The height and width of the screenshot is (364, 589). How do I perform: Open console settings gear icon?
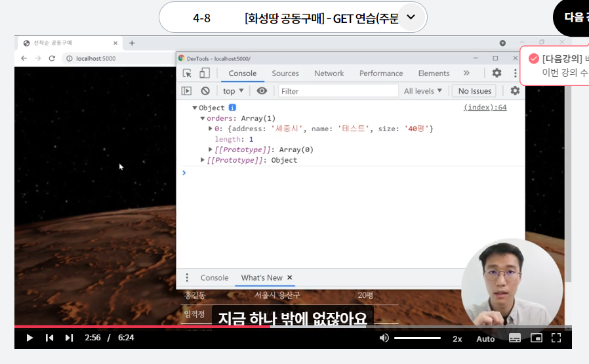515,91
